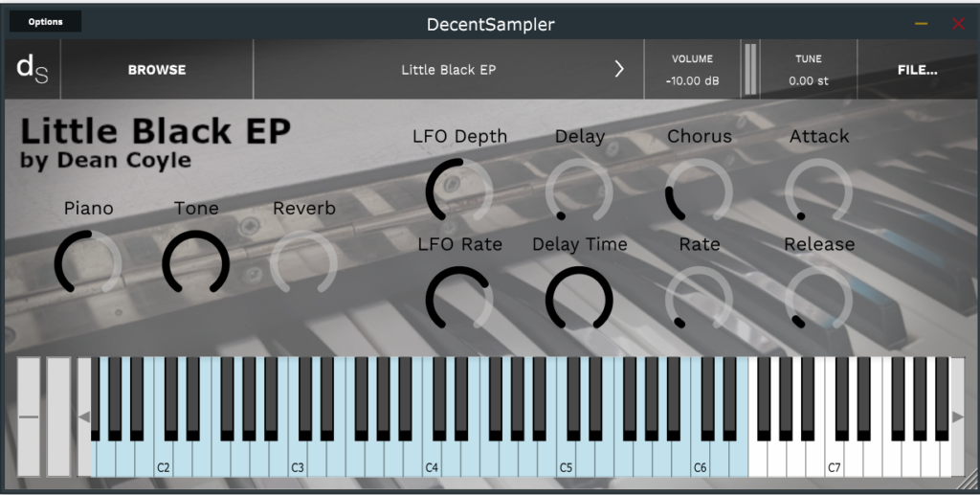Play the C5 key

pyautogui.click(x=566, y=461)
